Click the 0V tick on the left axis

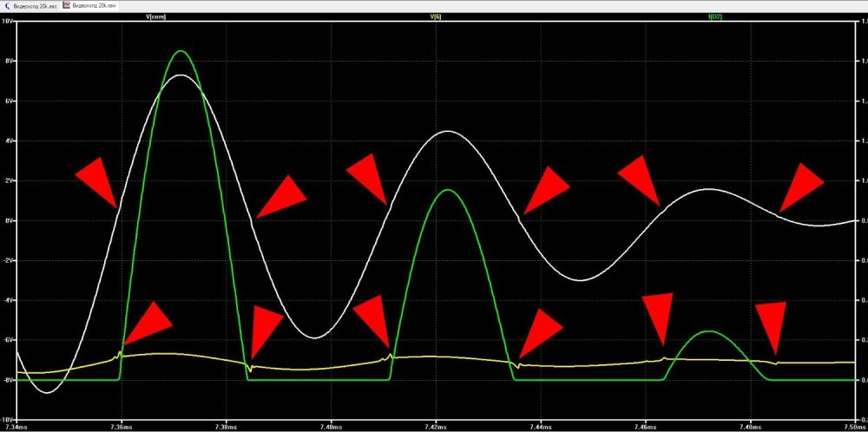pyautogui.click(x=9, y=220)
